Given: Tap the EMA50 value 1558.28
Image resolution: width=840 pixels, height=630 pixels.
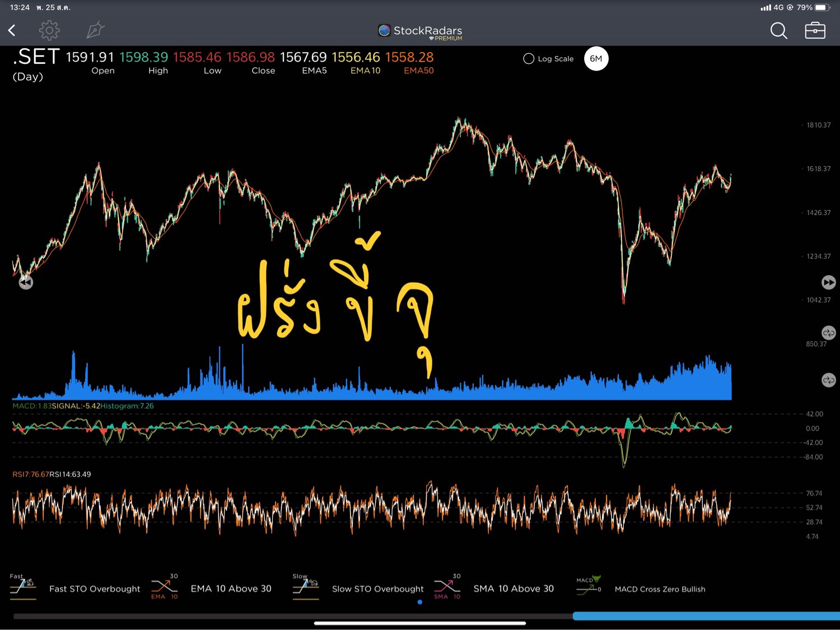Looking at the screenshot, I should (409, 57).
